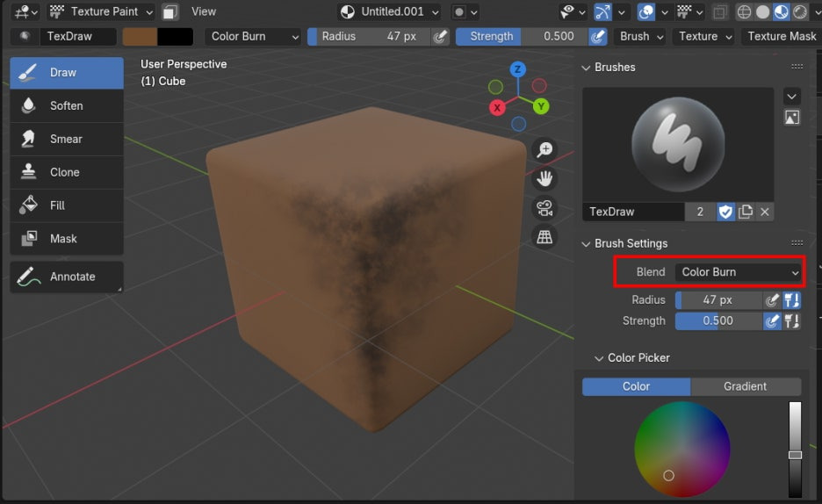822x504 pixels.
Task: Toggle header Radius pen pressure button
Action: point(440,36)
